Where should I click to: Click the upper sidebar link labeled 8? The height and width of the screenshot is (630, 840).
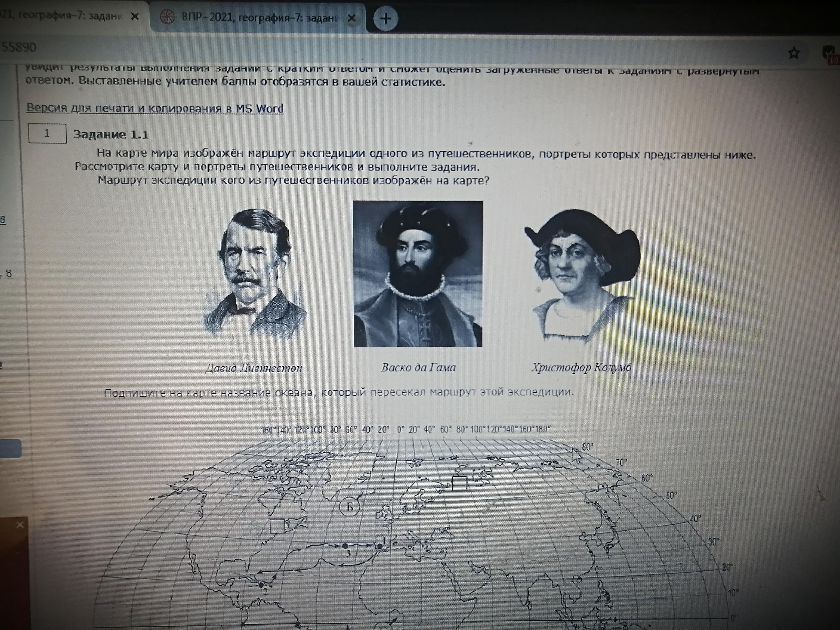coord(3,220)
